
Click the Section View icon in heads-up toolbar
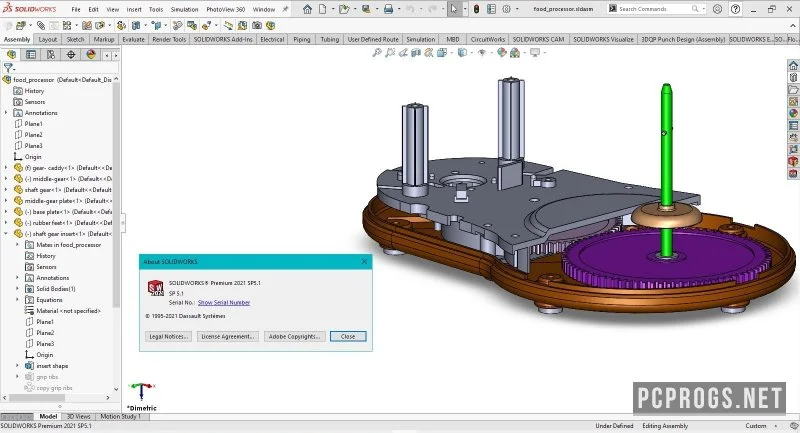[416, 53]
